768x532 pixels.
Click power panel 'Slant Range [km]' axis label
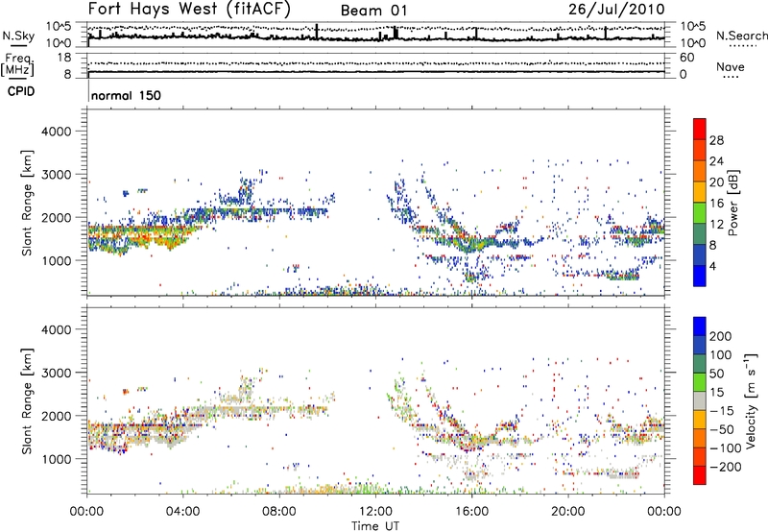(x=27, y=203)
